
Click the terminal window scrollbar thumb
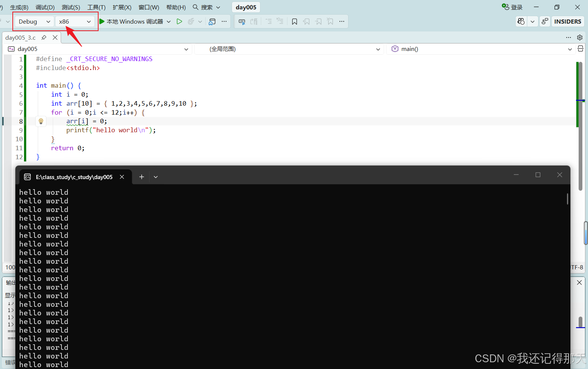pos(567,199)
